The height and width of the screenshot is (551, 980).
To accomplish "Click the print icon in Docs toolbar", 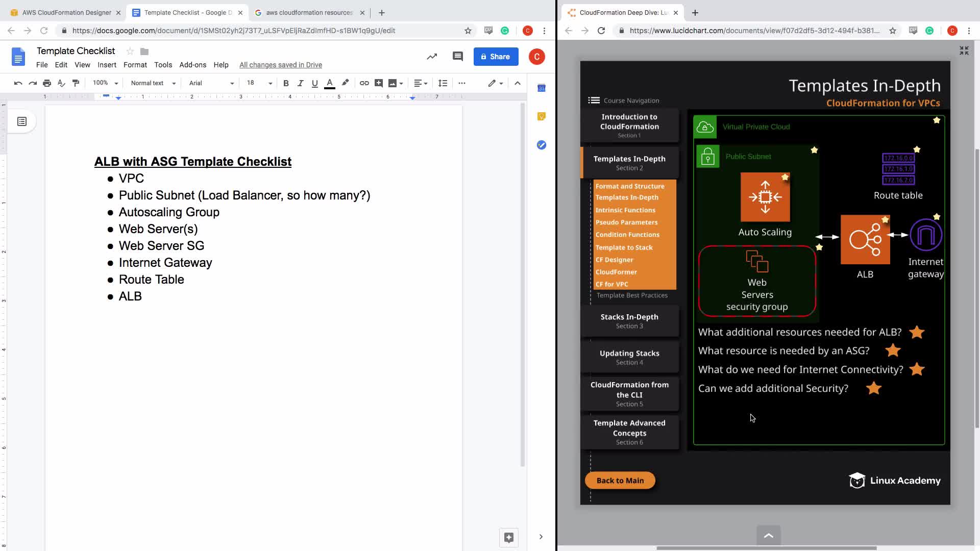I will [x=47, y=83].
